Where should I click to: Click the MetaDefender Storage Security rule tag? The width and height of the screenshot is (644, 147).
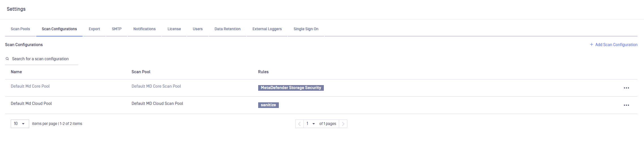coord(291,88)
